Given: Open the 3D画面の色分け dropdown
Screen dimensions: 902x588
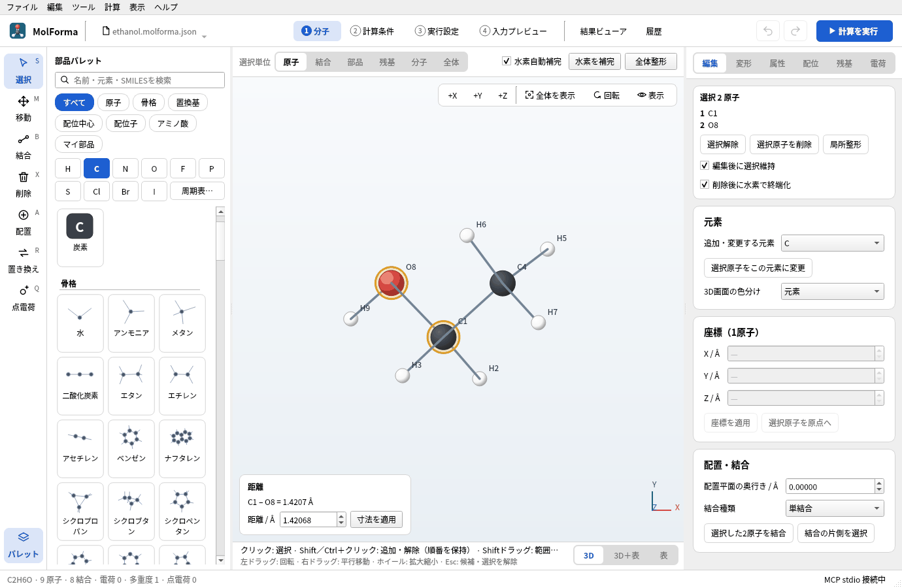Looking at the screenshot, I should (833, 291).
